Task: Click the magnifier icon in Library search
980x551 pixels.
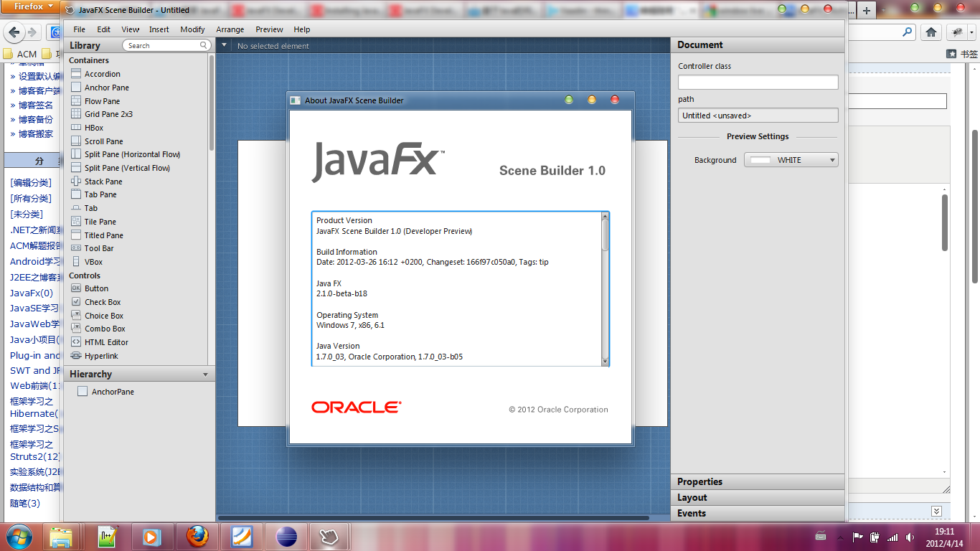Action: [x=204, y=45]
